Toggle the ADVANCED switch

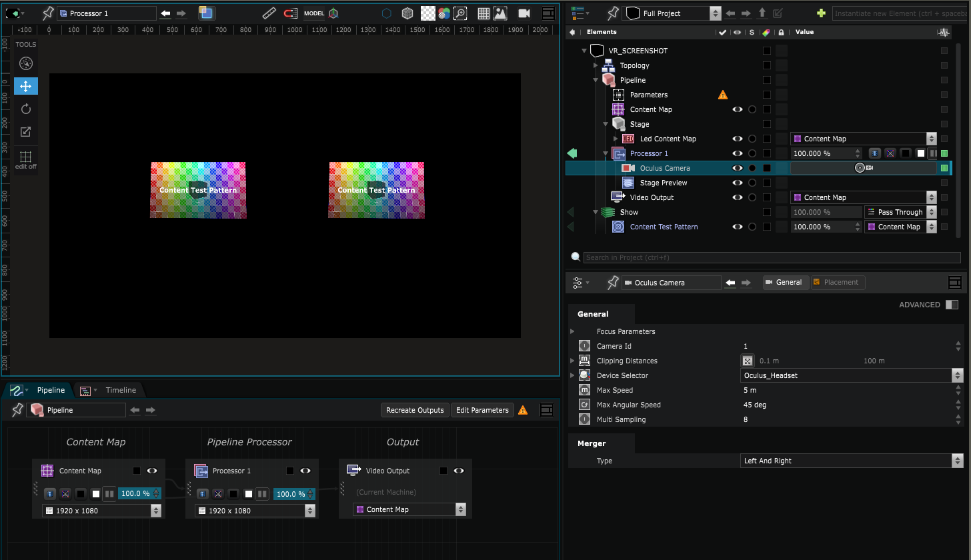(952, 305)
